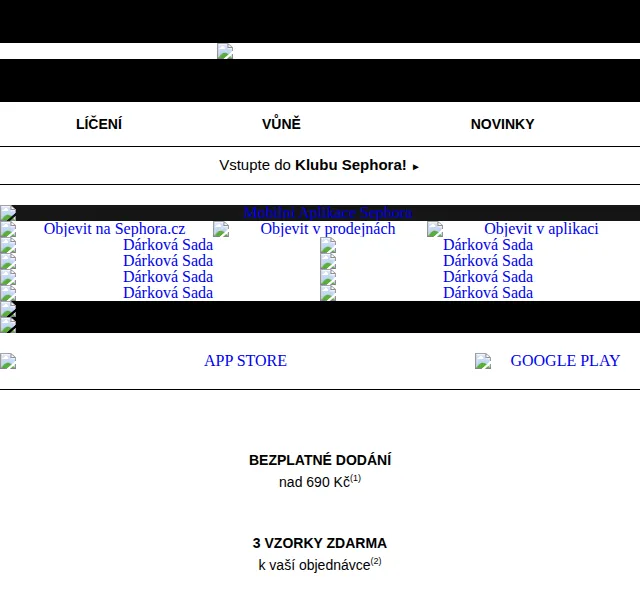Follow the Vstupte do Klubu Sephora! link
Image resolution: width=640 pixels, height=600 pixels.
pyautogui.click(x=319, y=165)
